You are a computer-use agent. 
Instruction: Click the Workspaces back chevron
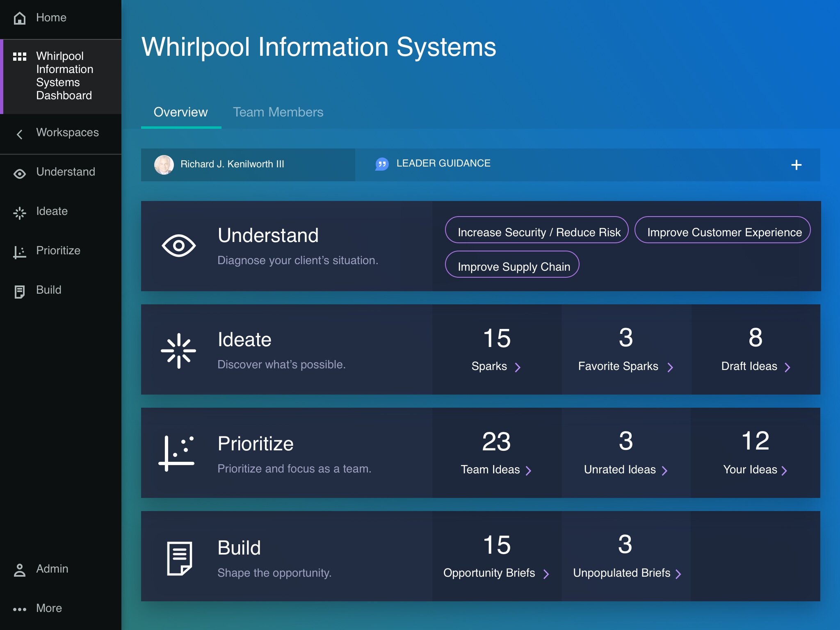tap(19, 134)
